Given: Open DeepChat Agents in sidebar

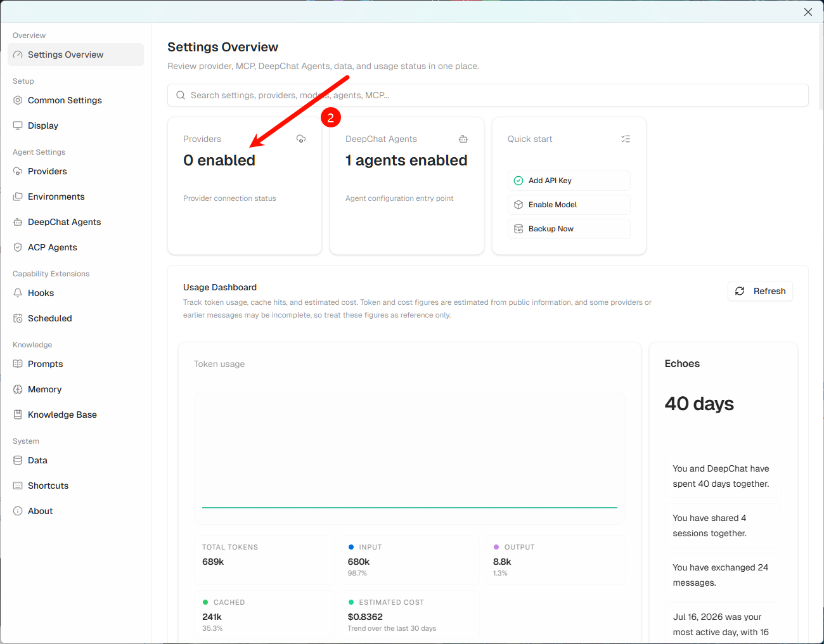Looking at the screenshot, I should (75, 222).
